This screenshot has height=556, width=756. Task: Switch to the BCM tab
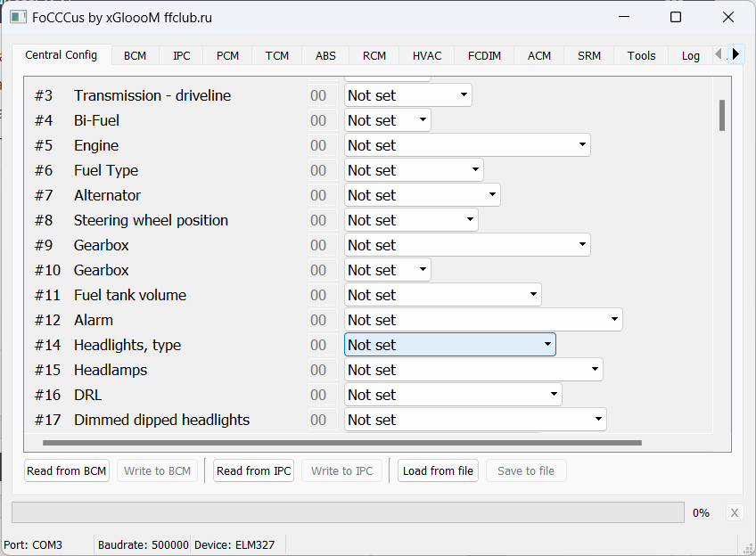pos(135,55)
